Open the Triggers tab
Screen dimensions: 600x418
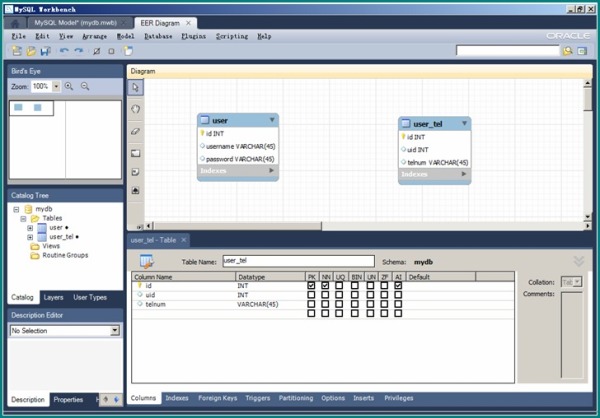pyautogui.click(x=258, y=398)
